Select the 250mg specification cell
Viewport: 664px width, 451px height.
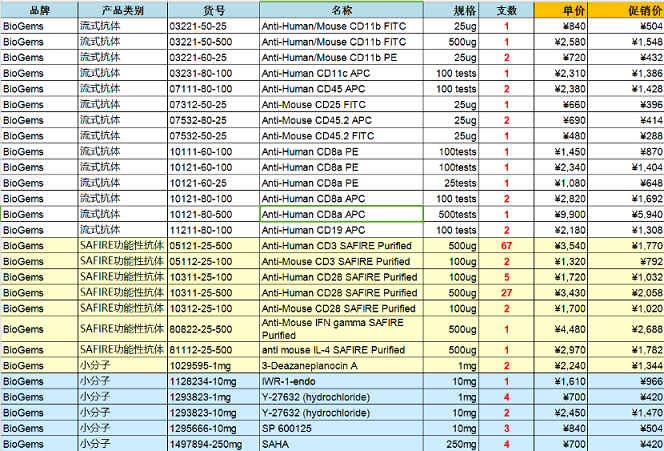(451, 444)
